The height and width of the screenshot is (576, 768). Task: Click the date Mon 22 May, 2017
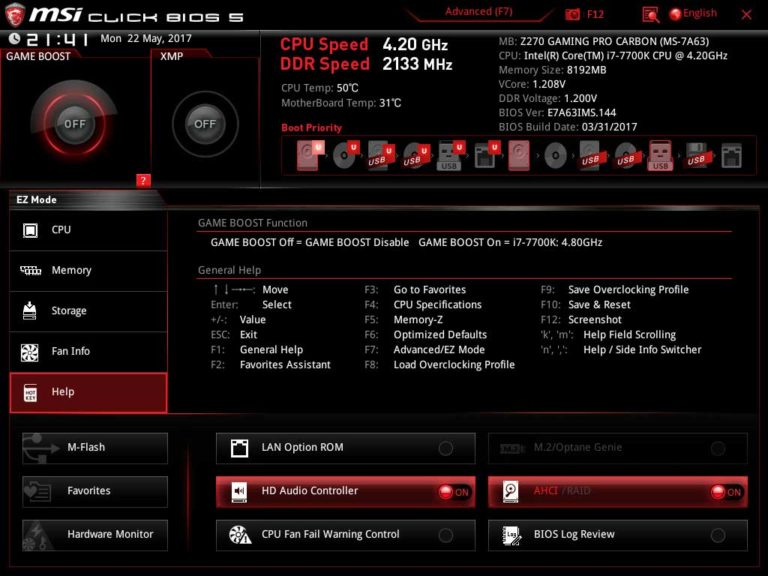click(146, 38)
